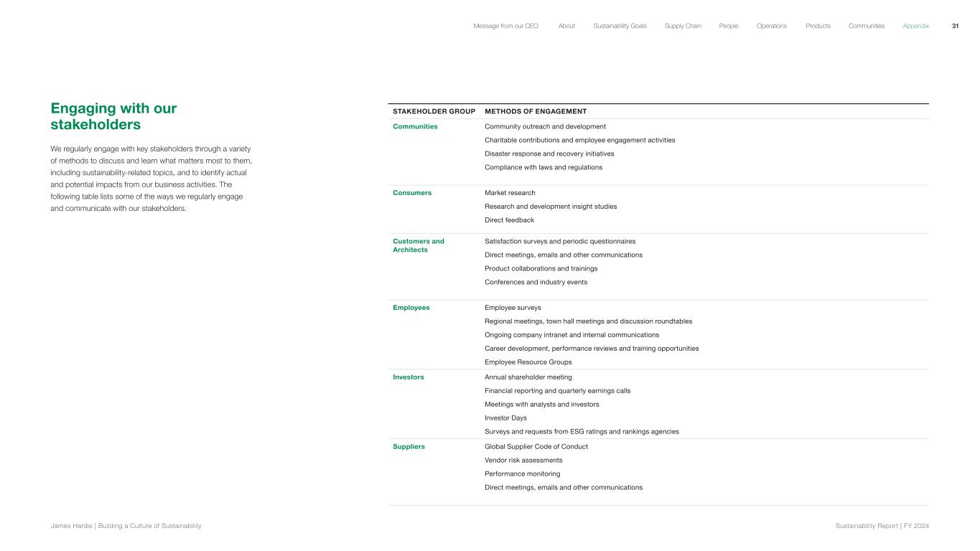
Task: Click the Sustainability Report FY 2024 footer
Action: (x=882, y=526)
